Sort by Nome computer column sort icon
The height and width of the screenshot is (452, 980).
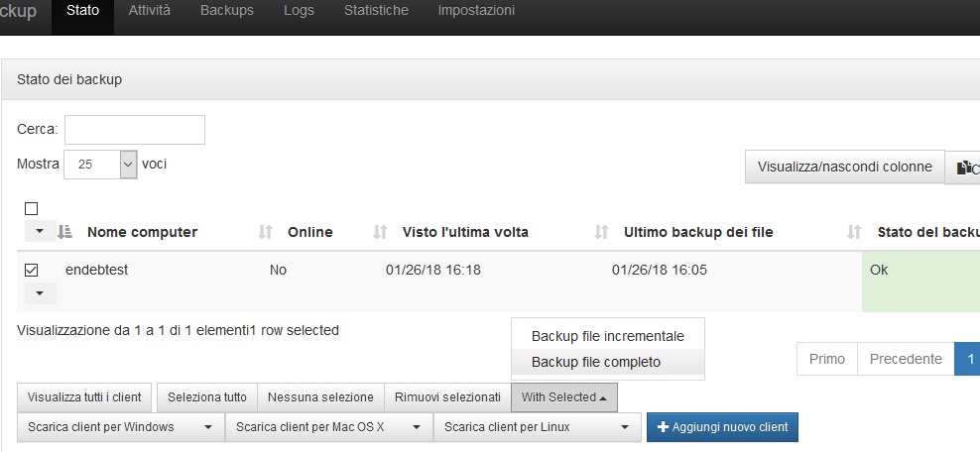[x=65, y=232]
